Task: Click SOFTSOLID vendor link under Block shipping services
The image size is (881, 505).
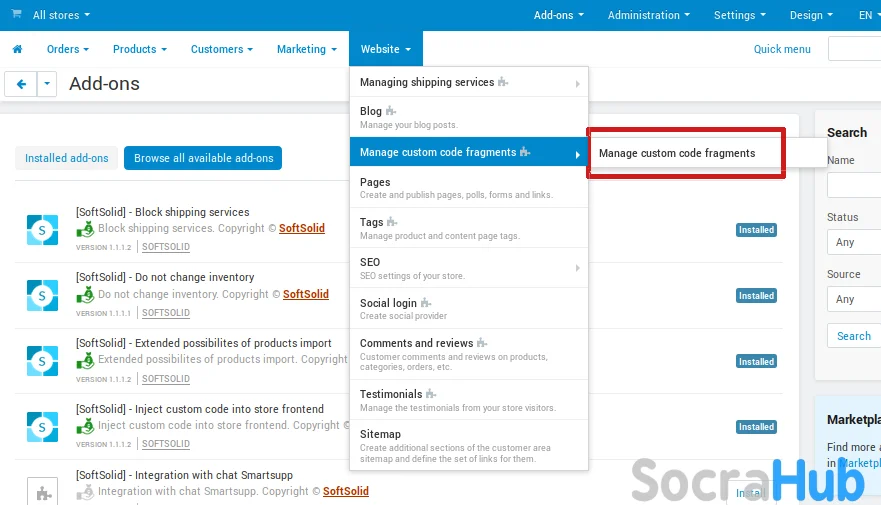Action: 166,247
